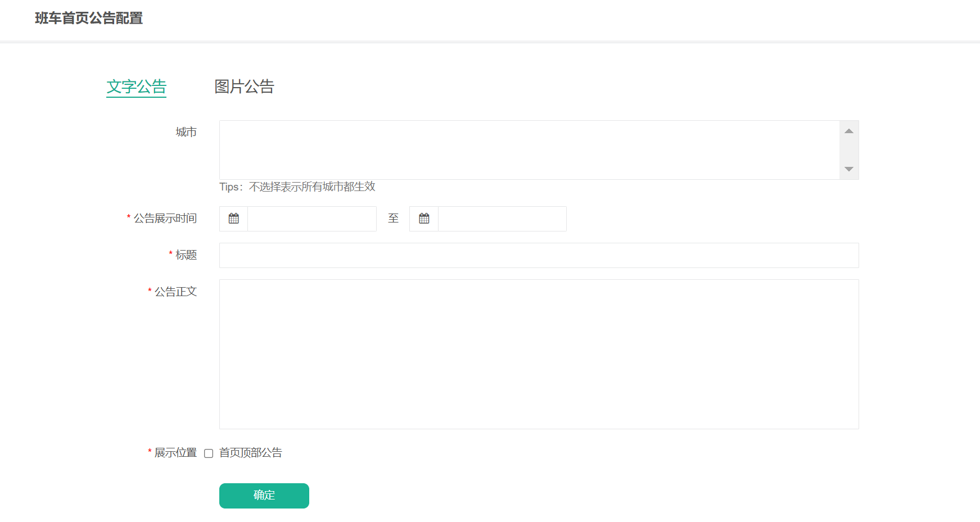This screenshot has width=980, height=522.
Task: Select the left calendar icon next to 公告展示时间
Action: [x=233, y=219]
